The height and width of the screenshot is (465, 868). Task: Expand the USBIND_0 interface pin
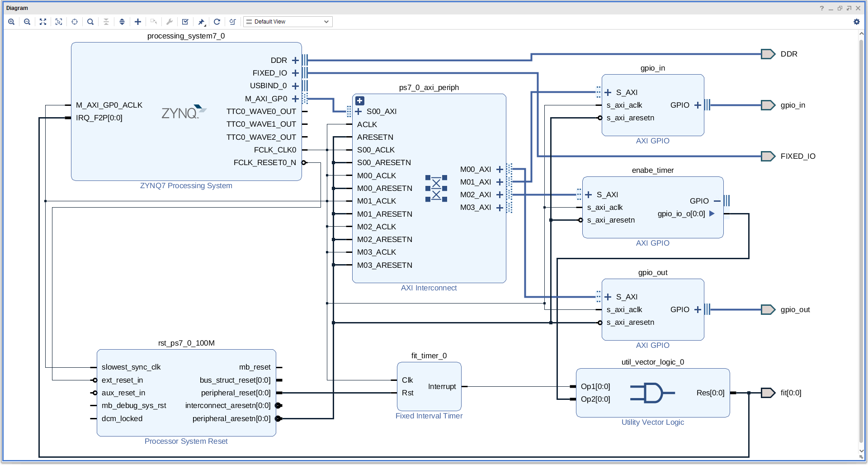coord(295,85)
